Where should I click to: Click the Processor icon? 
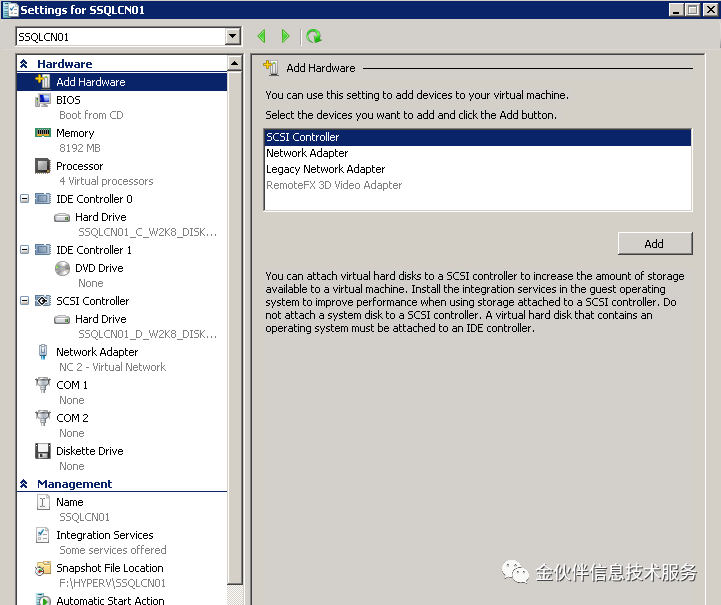pos(43,166)
